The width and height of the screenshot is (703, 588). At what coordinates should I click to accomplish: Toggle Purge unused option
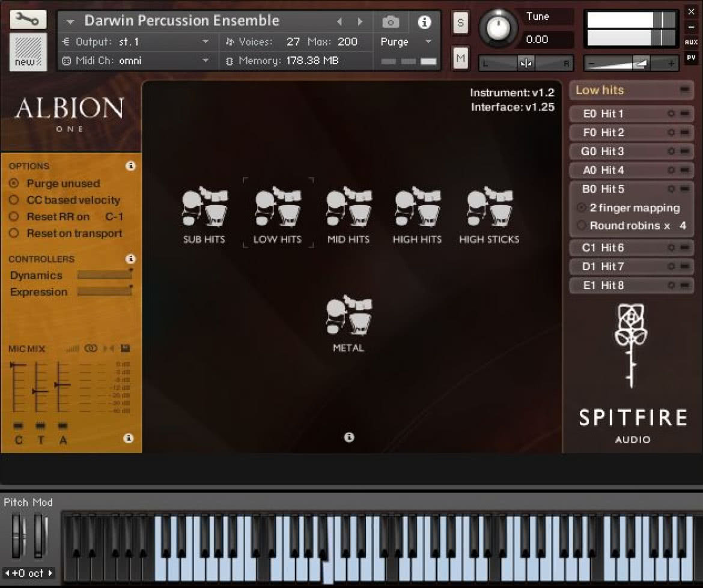(x=14, y=183)
